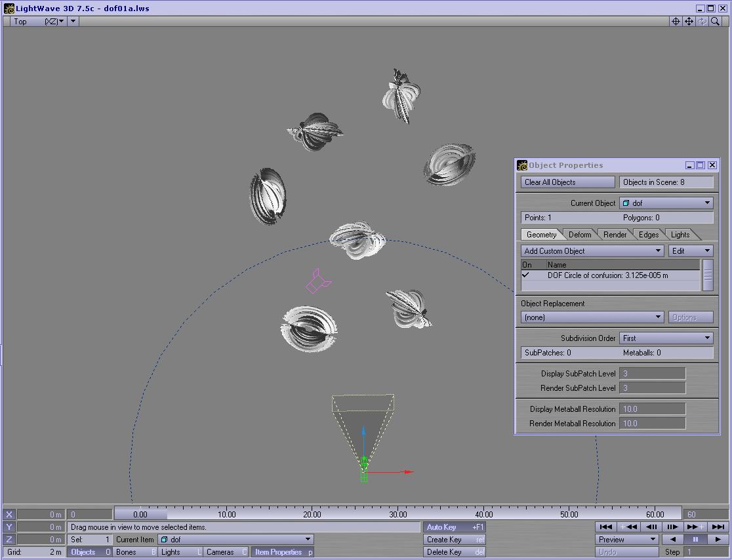Click the Display SubPatch Level field
This screenshot has width=732, height=560.
point(652,373)
